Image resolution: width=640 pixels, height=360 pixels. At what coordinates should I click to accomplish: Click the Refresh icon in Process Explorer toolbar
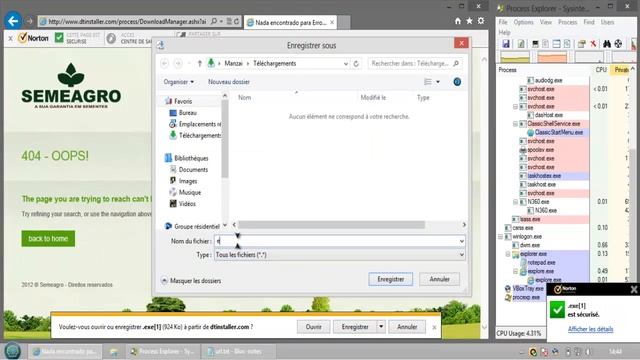tap(521, 44)
